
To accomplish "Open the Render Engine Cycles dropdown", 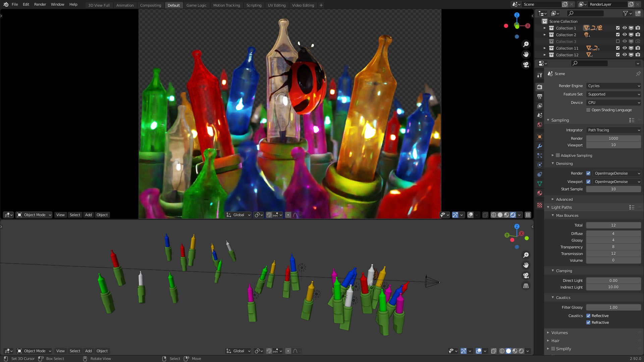I will click(613, 86).
